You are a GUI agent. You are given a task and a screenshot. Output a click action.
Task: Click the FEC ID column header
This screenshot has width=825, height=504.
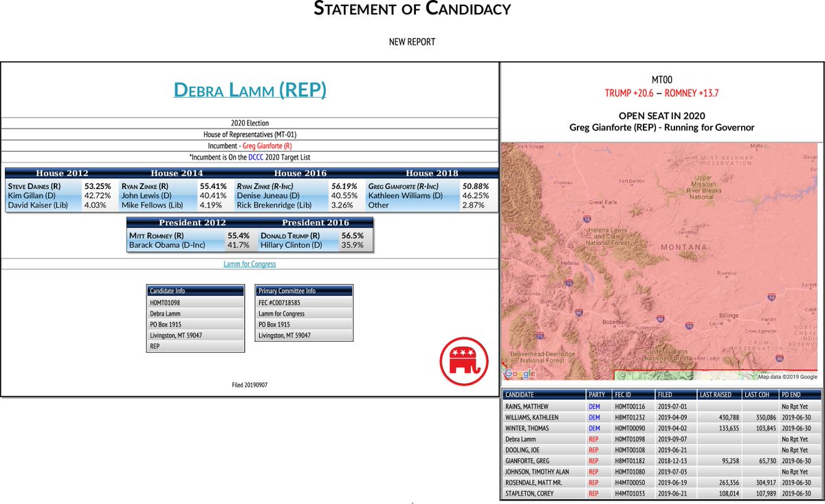(632, 395)
